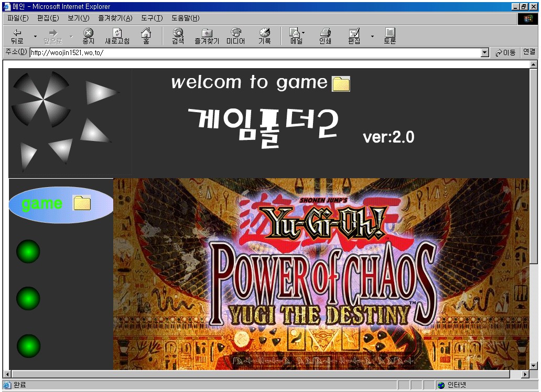This screenshot has height=392, width=541.
Task: Click the Stop (중지) toolbar icon
Action: tap(89, 36)
